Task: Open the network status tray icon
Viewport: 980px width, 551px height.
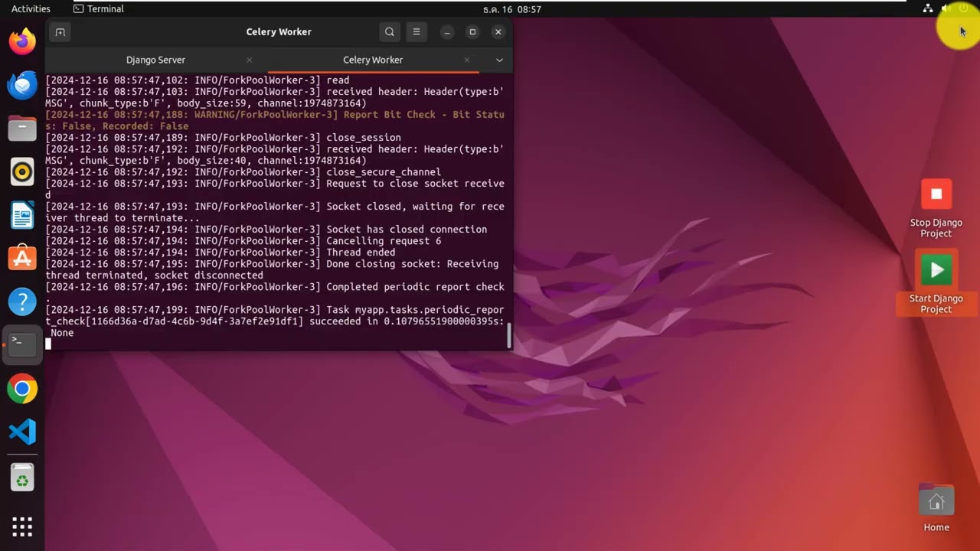Action: (928, 8)
